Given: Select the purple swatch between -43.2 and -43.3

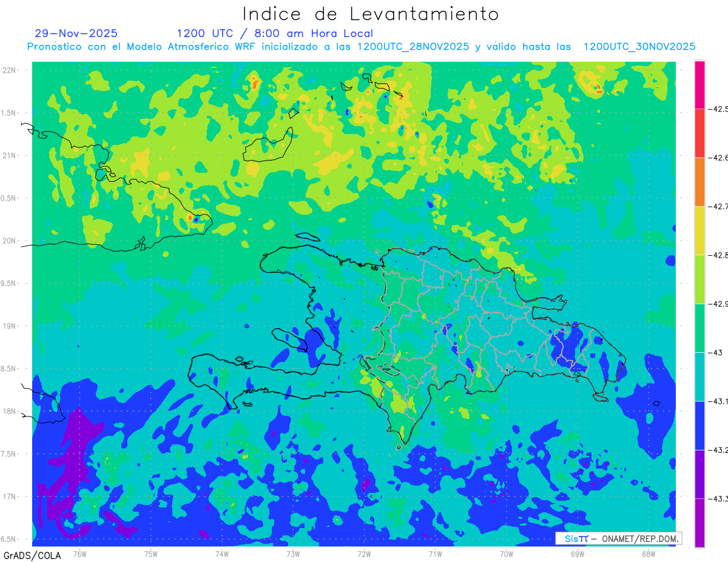Looking at the screenshot, I should click(699, 474).
